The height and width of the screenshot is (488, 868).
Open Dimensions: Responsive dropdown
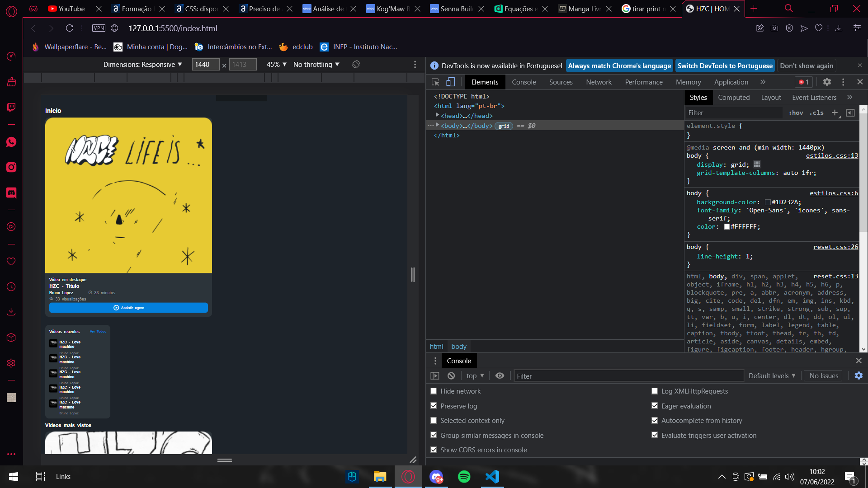click(143, 64)
